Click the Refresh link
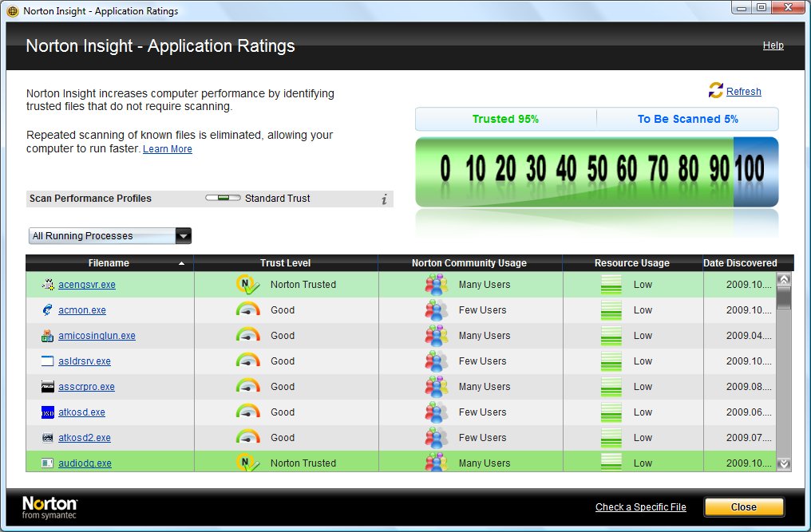 [744, 92]
